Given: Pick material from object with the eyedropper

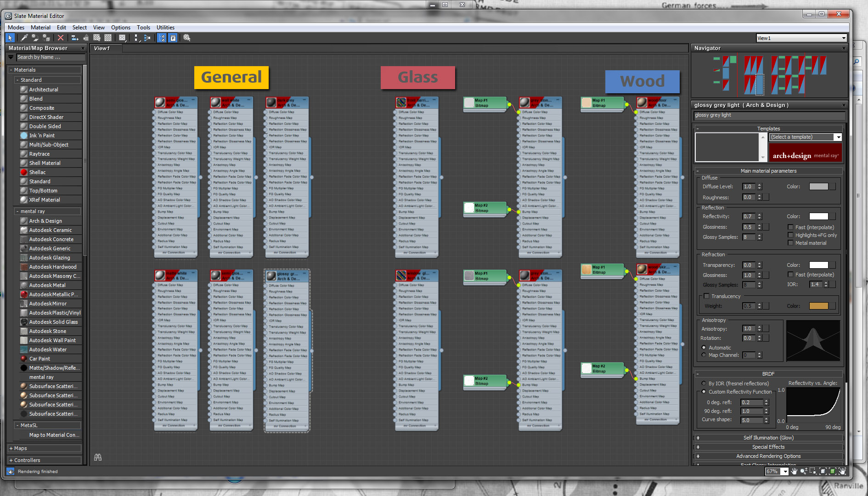Looking at the screenshot, I should (x=24, y=38).
